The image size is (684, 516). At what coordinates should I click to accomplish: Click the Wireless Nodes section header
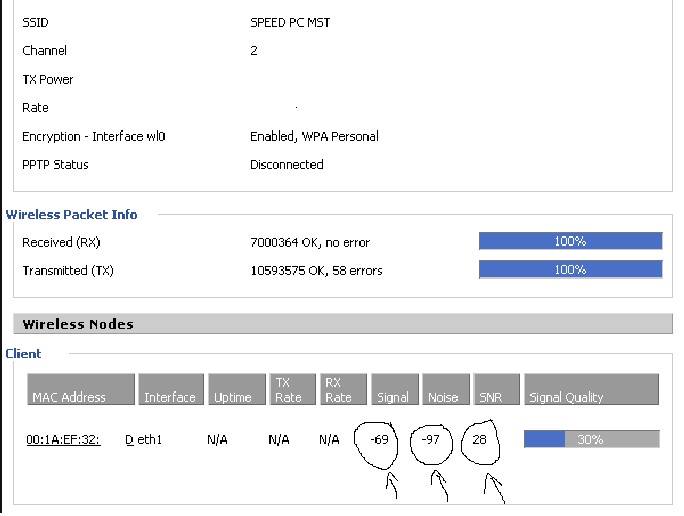[x=343, y=324]
